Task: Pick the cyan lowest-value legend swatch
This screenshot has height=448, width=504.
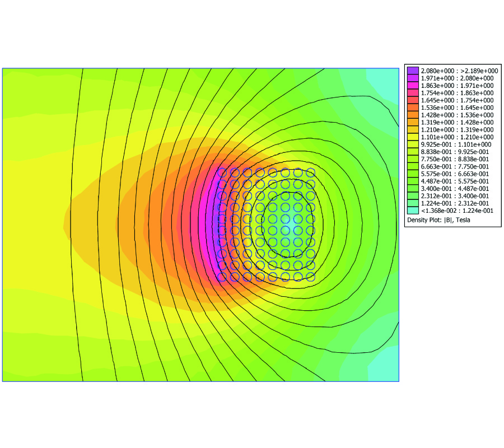Action: pyautogui.click(x=413, y=210)
